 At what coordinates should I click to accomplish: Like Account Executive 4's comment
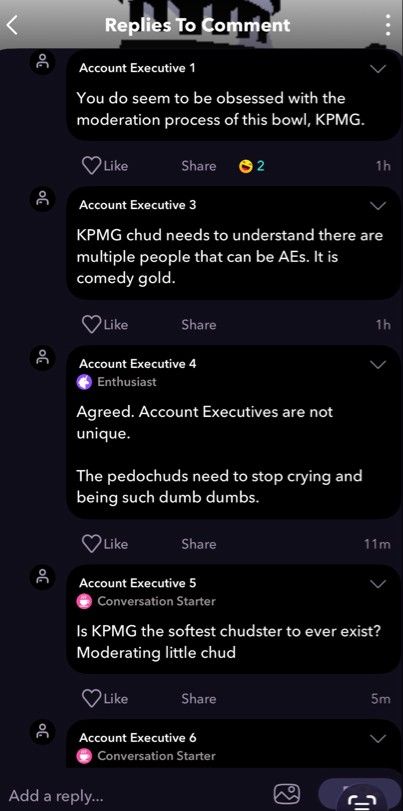click(105, 544)
